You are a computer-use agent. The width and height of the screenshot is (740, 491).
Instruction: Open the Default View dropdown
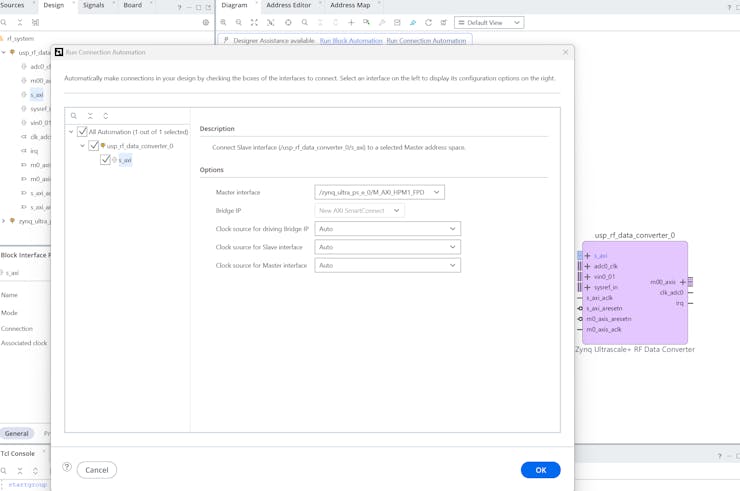coord(488,22)
